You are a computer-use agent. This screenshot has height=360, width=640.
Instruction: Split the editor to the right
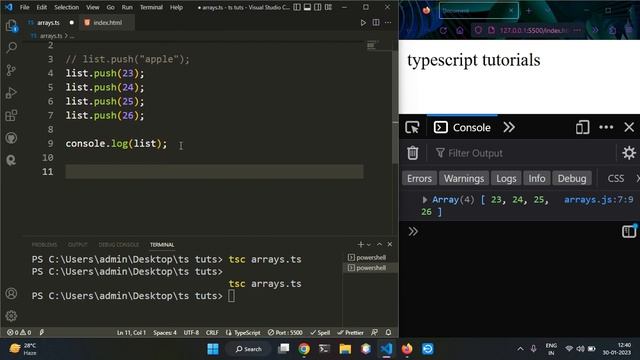click(x=376, y=22)
